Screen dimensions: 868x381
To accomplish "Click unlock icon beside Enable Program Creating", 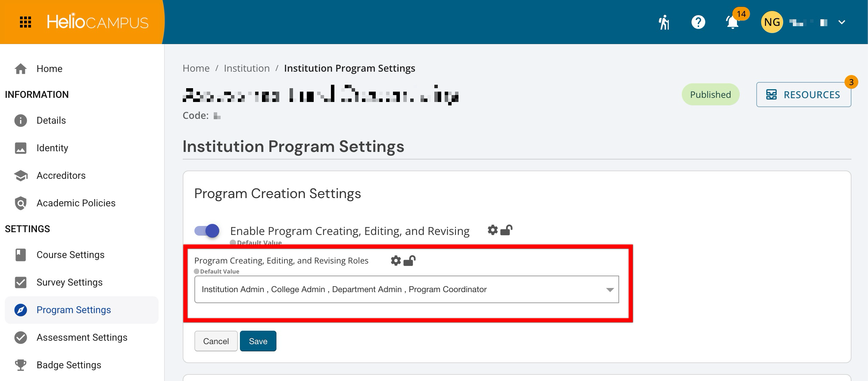I will (506, 230).
